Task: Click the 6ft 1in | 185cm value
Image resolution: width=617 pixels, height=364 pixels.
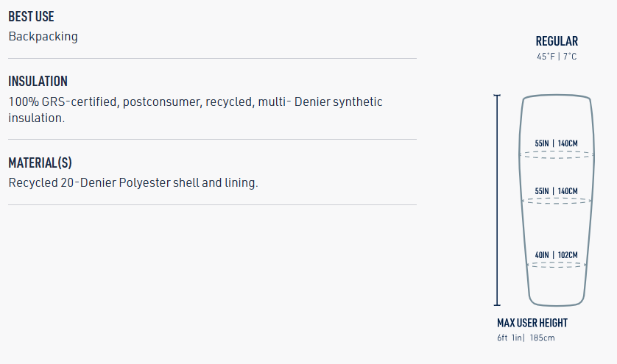Action: 526,338
